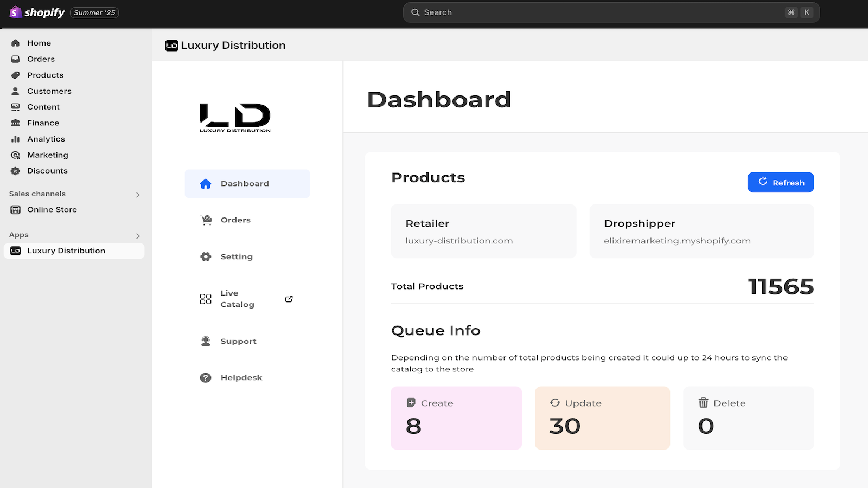Click the Marketing target icon in the sidebar
Screen dimensions: 868x488
tap(16, 155)
